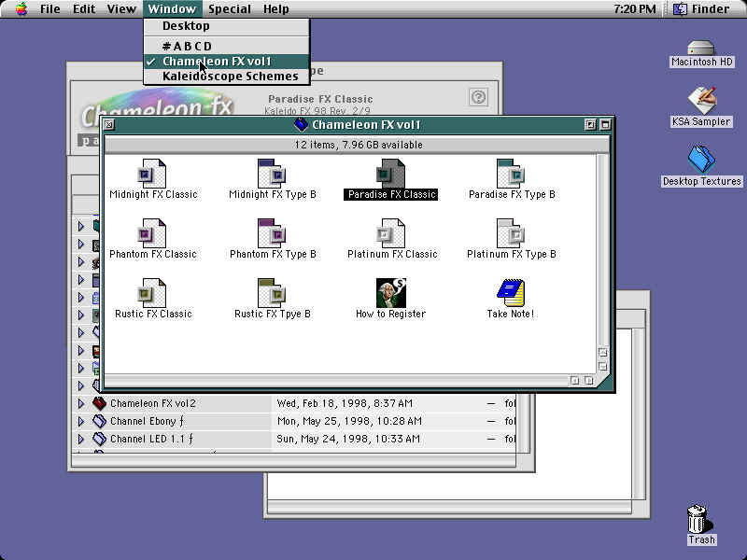The image size is (747, 560).
Task: Click the Chameleon FX vol2 row name
Action: pyautogui.click(x=153, y=403)
